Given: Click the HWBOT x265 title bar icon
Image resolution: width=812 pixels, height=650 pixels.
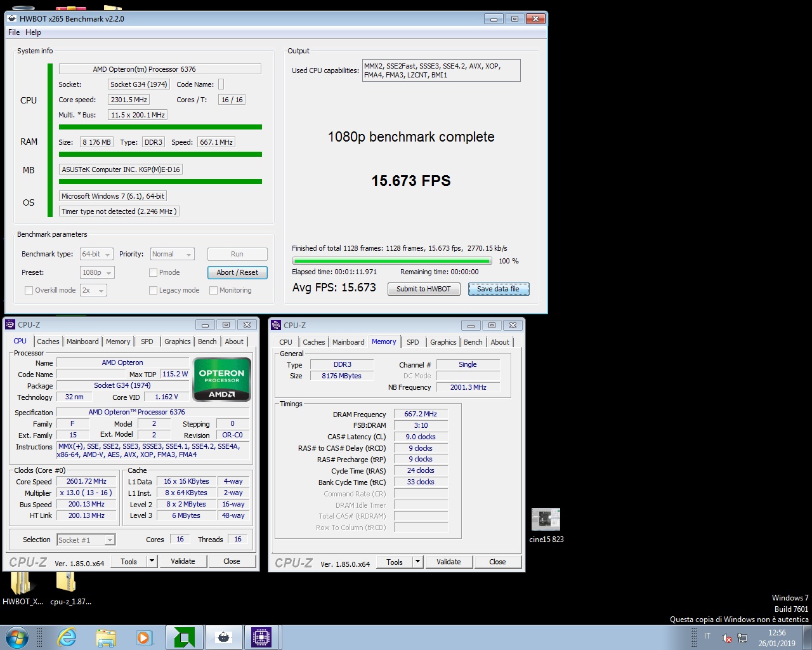Looking at the screenshot, I should (x=12, y=18).
